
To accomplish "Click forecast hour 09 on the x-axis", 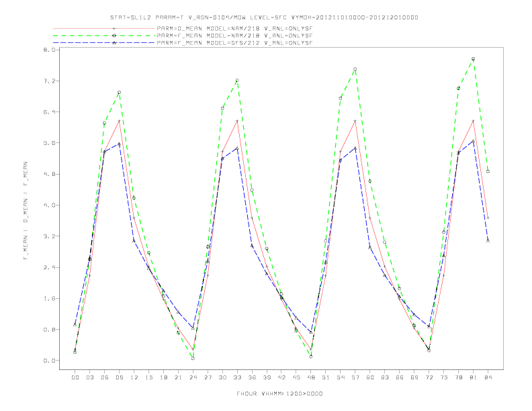I will point(119,377).
